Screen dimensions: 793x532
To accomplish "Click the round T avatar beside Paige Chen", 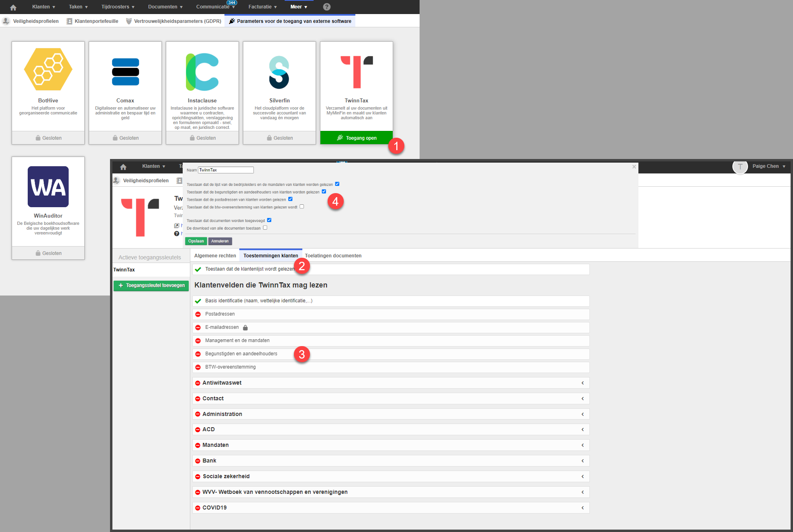I will coord(740,167).
